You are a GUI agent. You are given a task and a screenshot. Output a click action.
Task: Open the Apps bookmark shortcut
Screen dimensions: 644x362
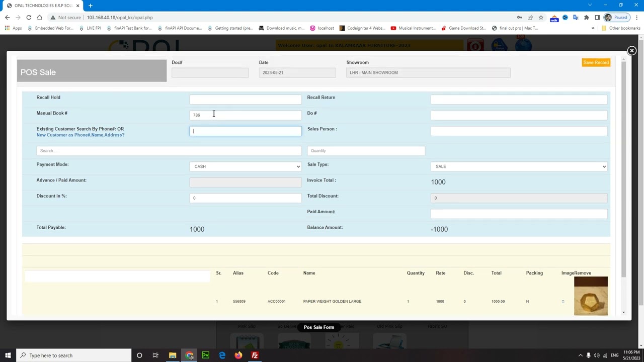(x=13, y=28)
